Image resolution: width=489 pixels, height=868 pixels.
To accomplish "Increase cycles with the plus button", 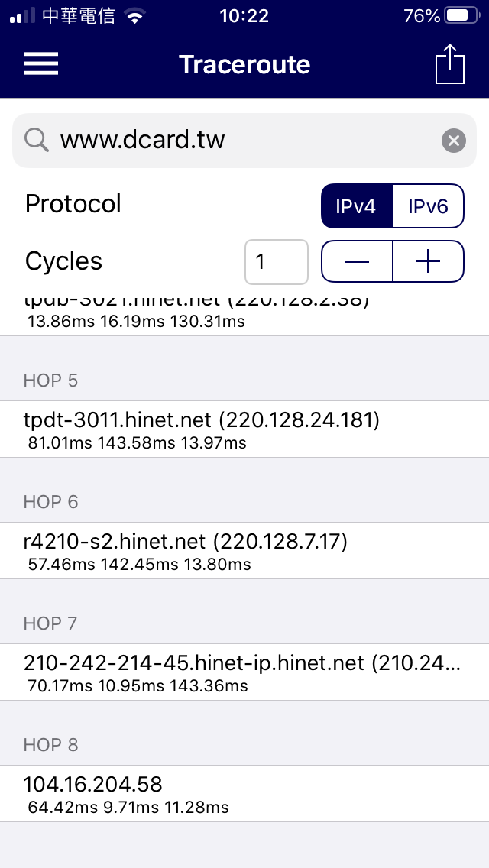I will 428,261.
